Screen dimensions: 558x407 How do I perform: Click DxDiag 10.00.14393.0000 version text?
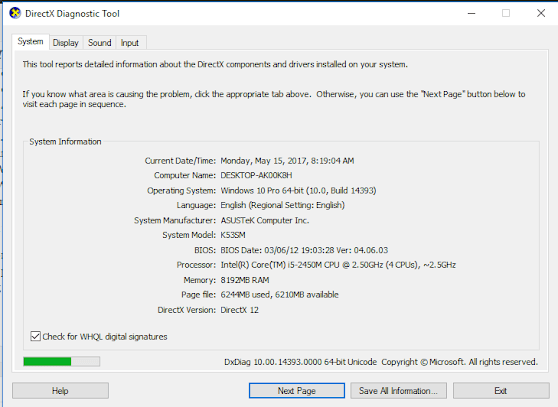300,362
